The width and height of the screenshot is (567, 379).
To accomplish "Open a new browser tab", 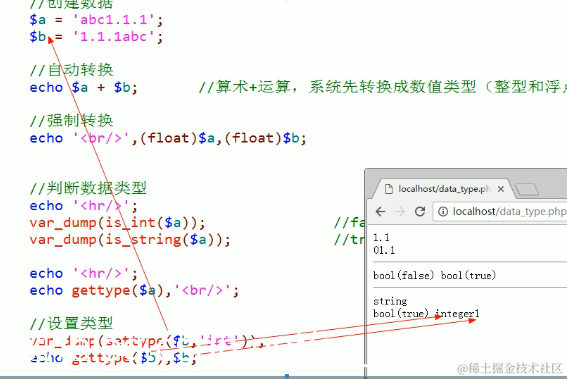I will click(527, 189).
